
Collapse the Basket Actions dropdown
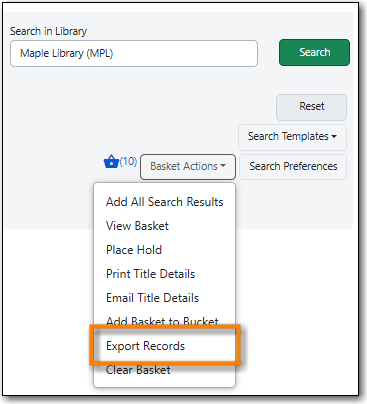(188, 167)
